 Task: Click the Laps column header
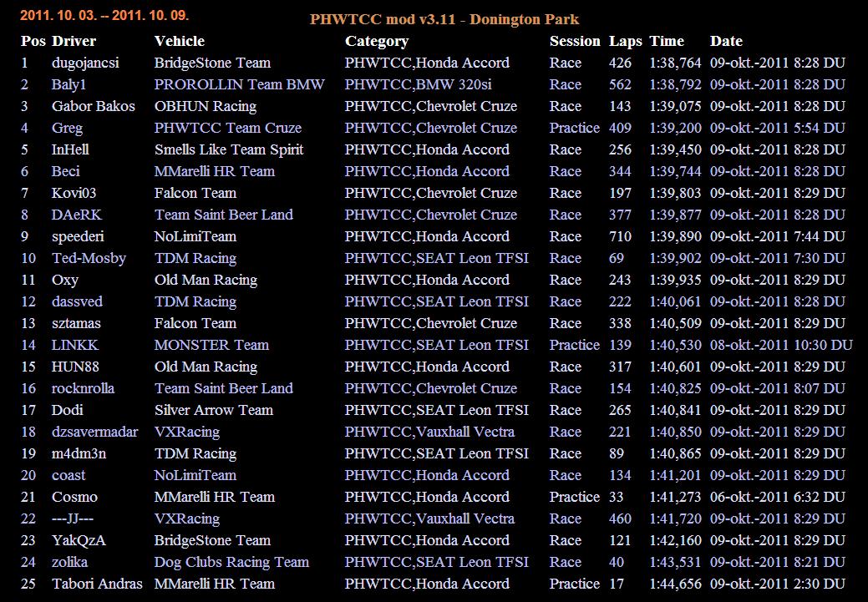tap(626, 42)
